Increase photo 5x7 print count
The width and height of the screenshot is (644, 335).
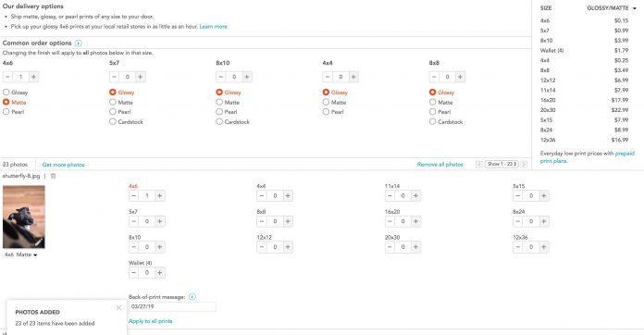click(160, 221)
